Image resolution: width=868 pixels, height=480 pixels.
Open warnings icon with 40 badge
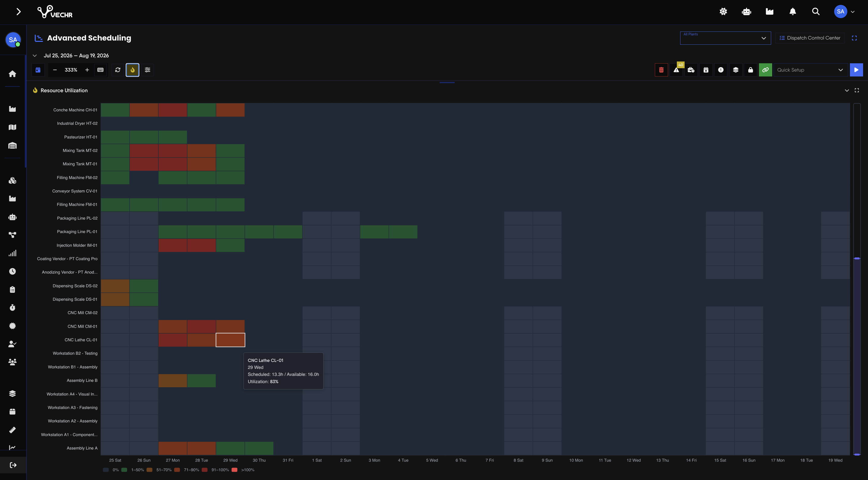pyautogui.click(x=676, y=70)
